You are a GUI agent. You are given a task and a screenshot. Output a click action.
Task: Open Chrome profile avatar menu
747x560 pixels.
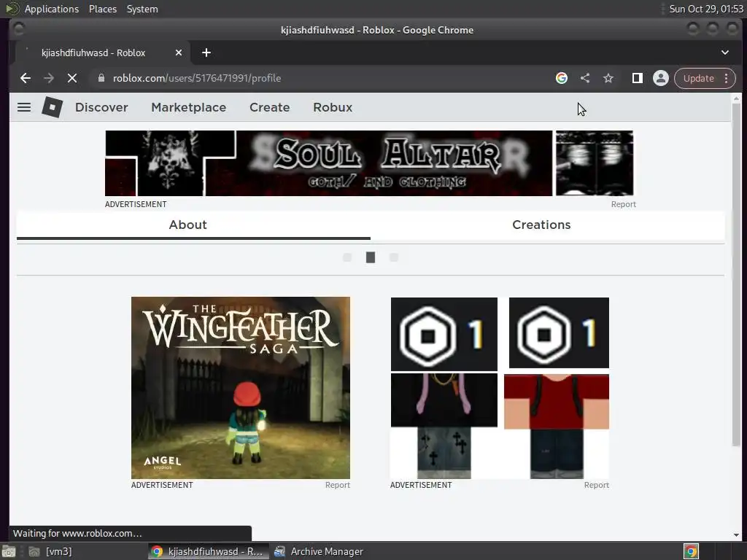(x=661, y=78)
